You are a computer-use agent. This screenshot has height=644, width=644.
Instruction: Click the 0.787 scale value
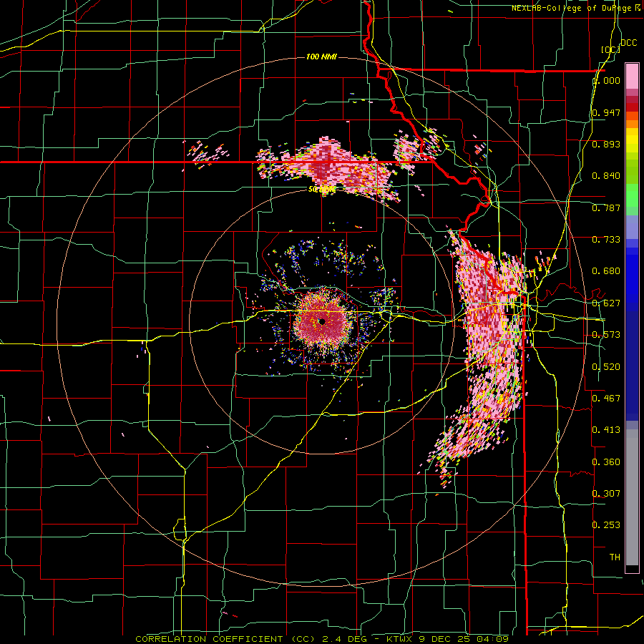606,208
